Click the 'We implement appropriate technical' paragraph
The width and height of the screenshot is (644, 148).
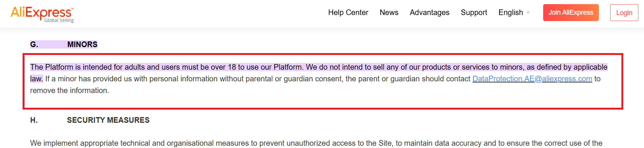[x=316, y=143]
